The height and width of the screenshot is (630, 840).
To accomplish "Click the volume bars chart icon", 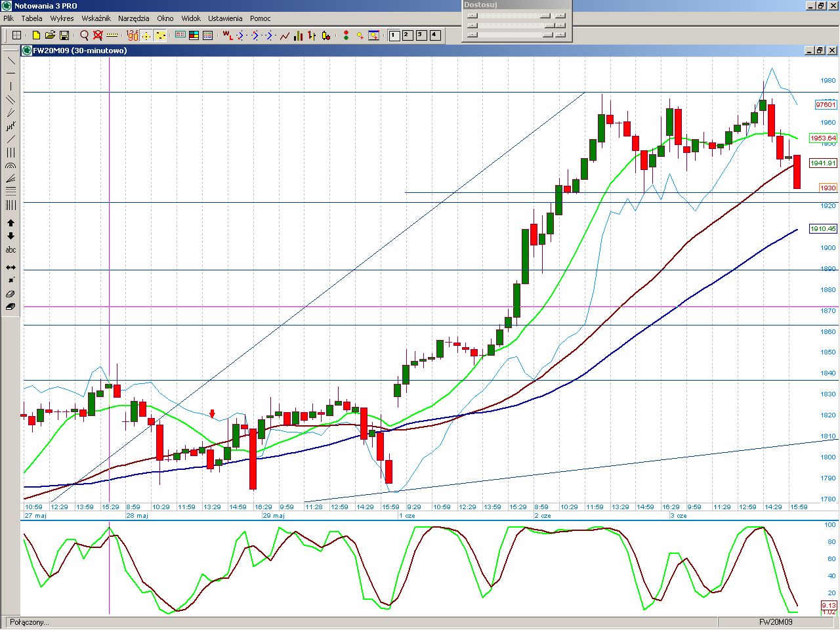I will click(298, 35).
